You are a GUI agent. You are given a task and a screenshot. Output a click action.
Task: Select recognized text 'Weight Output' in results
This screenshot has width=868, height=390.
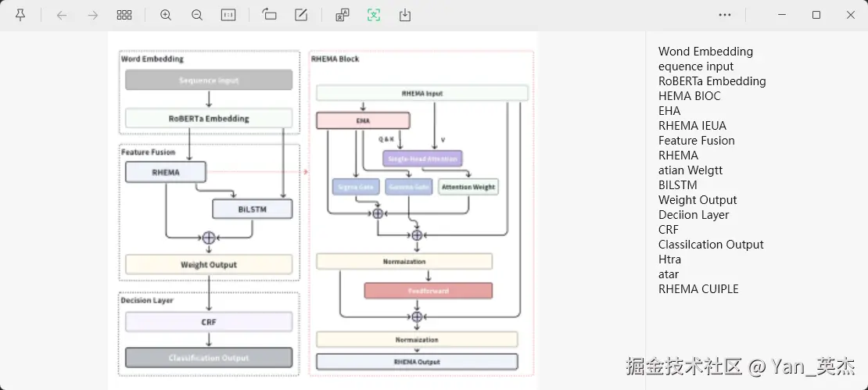pos(698,200)
